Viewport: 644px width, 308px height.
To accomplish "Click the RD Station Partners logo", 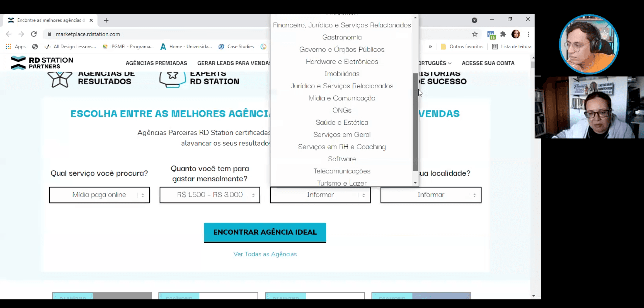I will click(x=42, y=63).
